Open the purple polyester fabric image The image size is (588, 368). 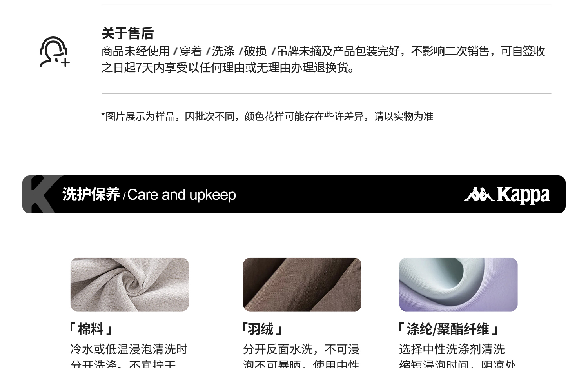click(458, 284)
